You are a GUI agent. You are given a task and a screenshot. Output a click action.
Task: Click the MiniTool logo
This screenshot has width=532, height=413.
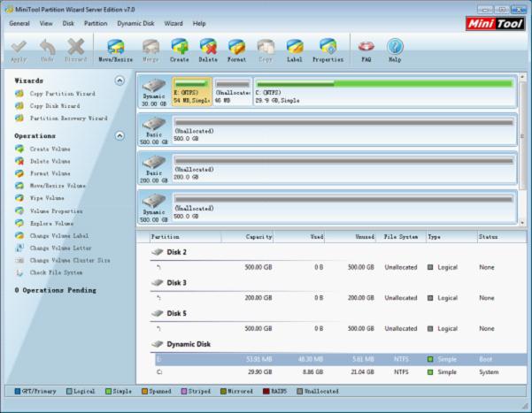click(496, 24)
